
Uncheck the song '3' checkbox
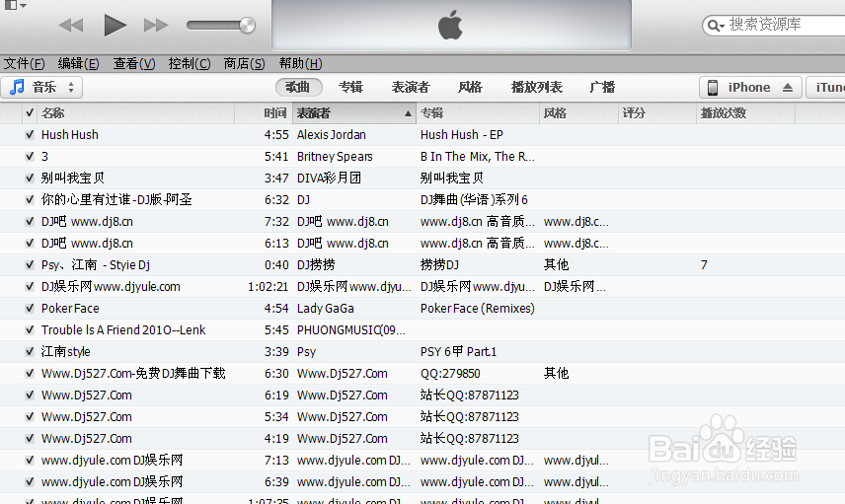pos(30,156)
